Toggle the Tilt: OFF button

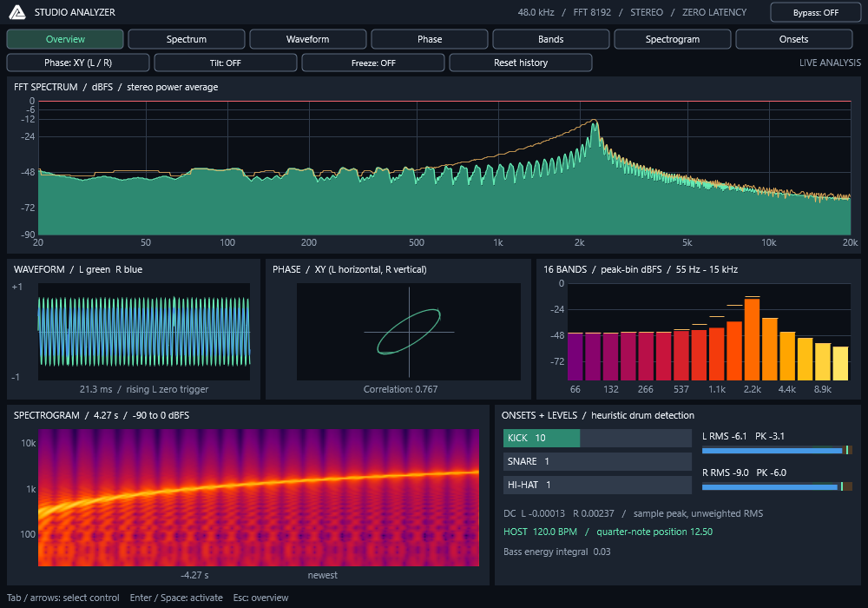(x=226, y=63)
